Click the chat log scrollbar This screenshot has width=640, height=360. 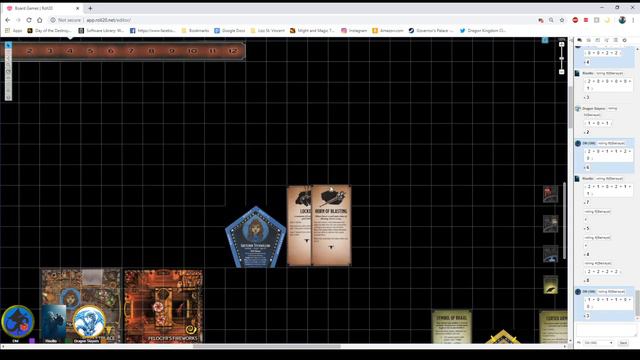pos(638,302)
